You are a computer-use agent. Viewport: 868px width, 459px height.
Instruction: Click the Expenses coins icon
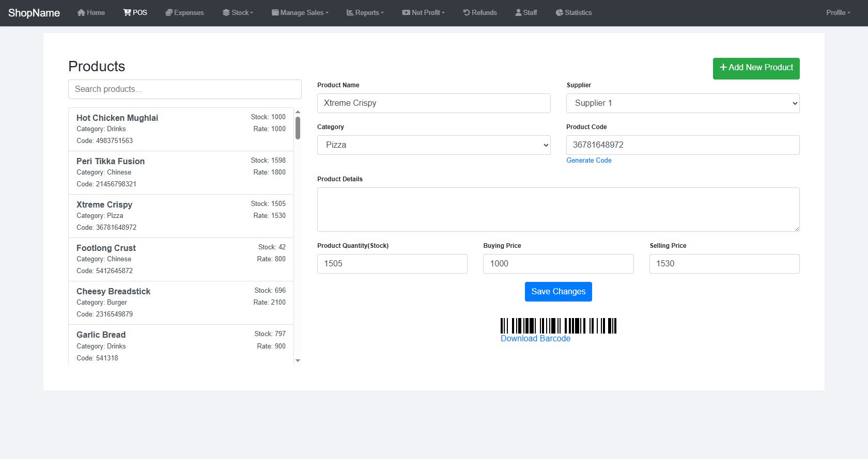point(168,12)
